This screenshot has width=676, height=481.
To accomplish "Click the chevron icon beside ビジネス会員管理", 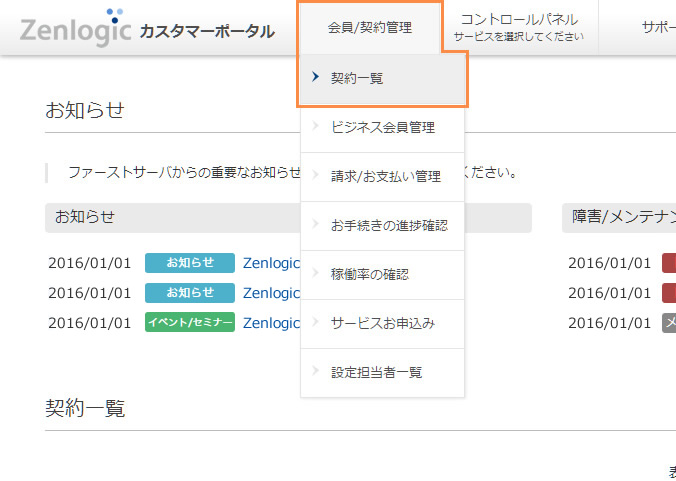I will pyautogui.click(x=315, y=127).
